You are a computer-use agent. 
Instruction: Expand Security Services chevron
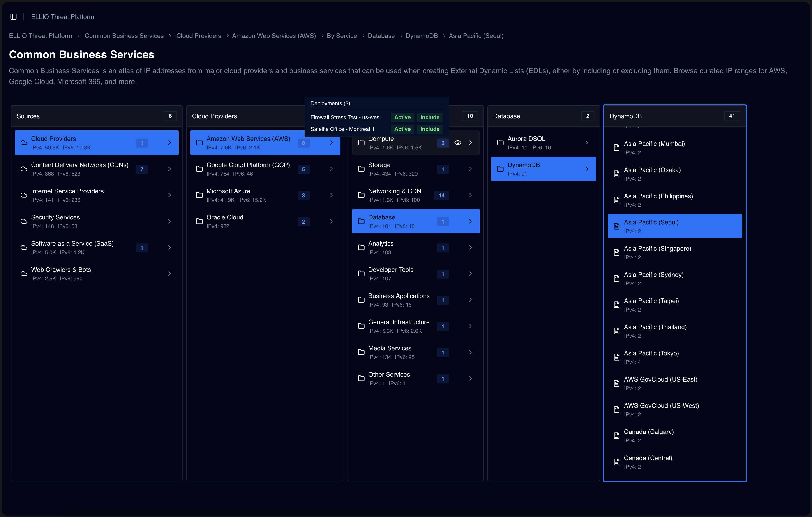tap(170, 221)
